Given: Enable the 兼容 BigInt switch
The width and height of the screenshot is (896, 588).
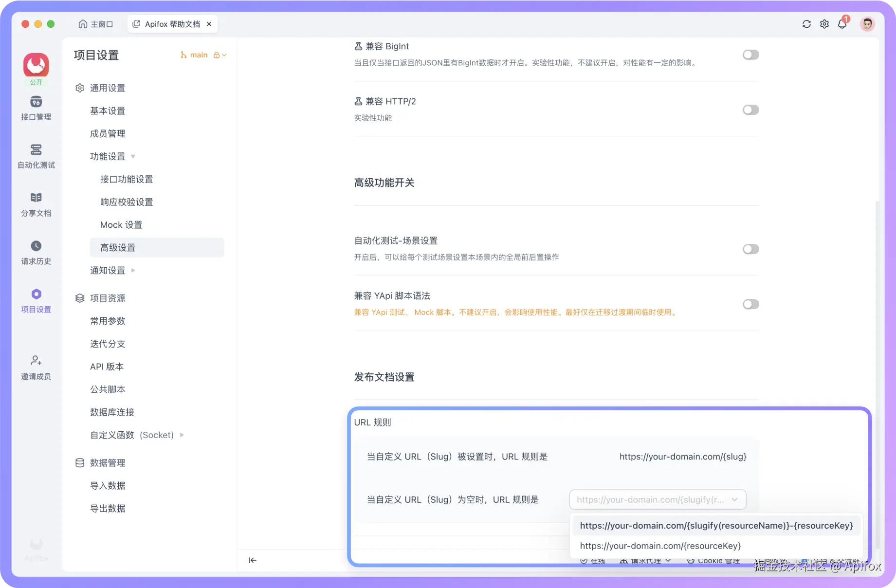Looking at the screenshot, I should (750, 55).
